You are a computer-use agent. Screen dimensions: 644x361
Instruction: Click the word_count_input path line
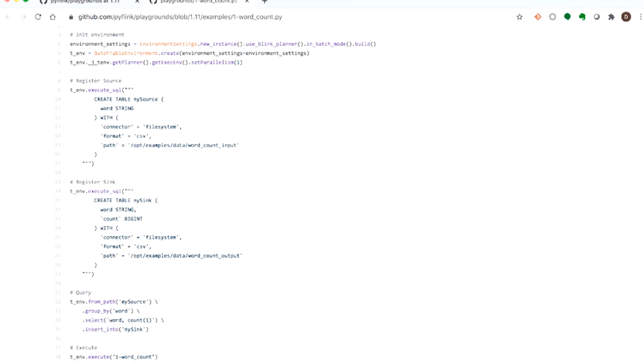170,145
